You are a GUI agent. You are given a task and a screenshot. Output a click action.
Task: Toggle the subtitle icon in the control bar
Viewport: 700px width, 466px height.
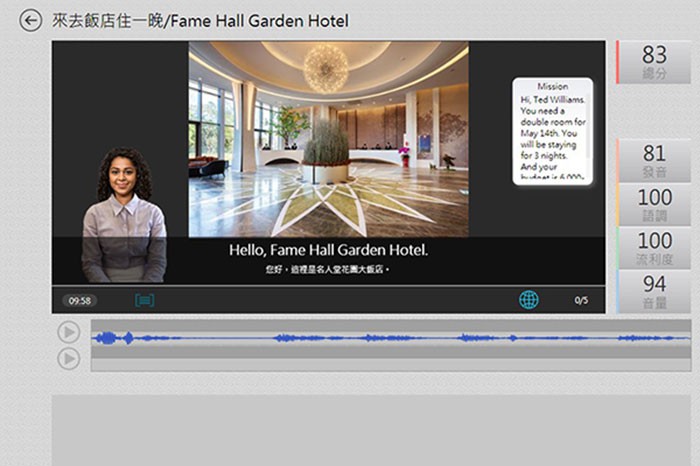click(x=145, y=300)
